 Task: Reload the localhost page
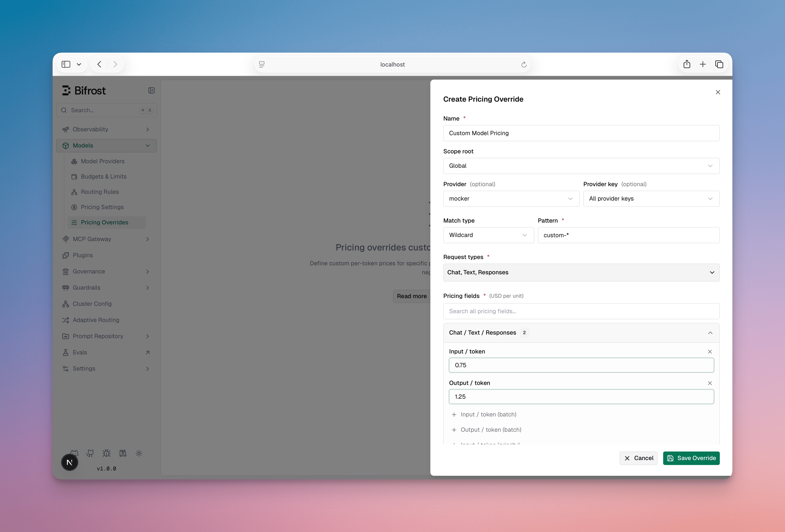click(x=524, y=64)
